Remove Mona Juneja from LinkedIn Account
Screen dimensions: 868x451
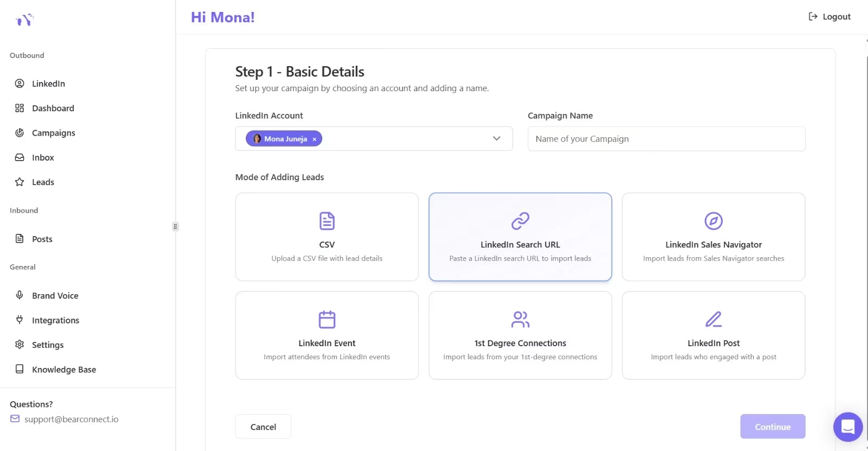tap(314, 139)
